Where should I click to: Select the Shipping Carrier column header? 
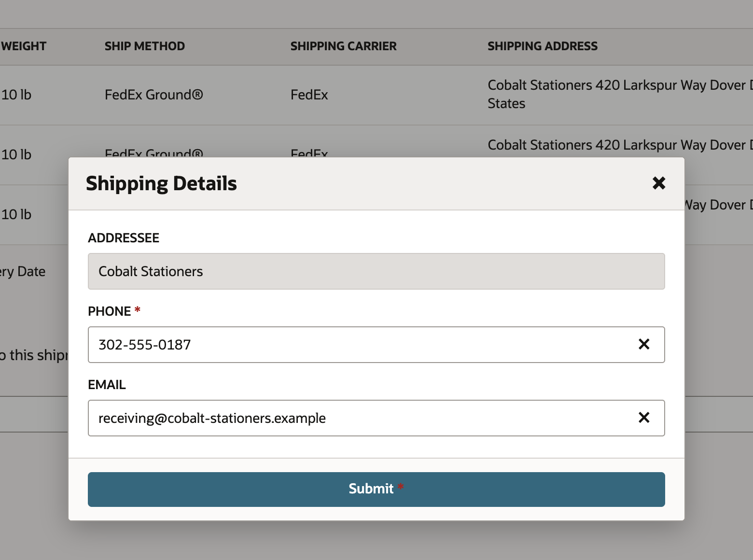344,46
